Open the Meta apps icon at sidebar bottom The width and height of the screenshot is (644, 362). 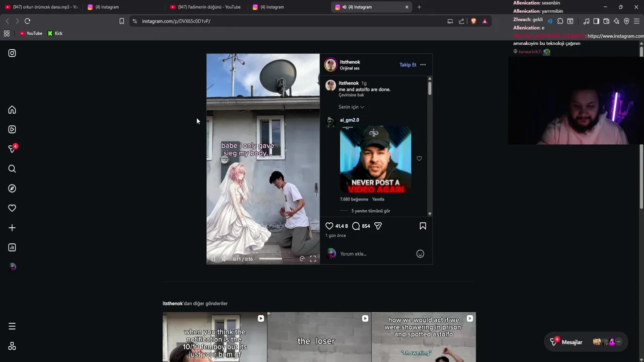[12, 346]
